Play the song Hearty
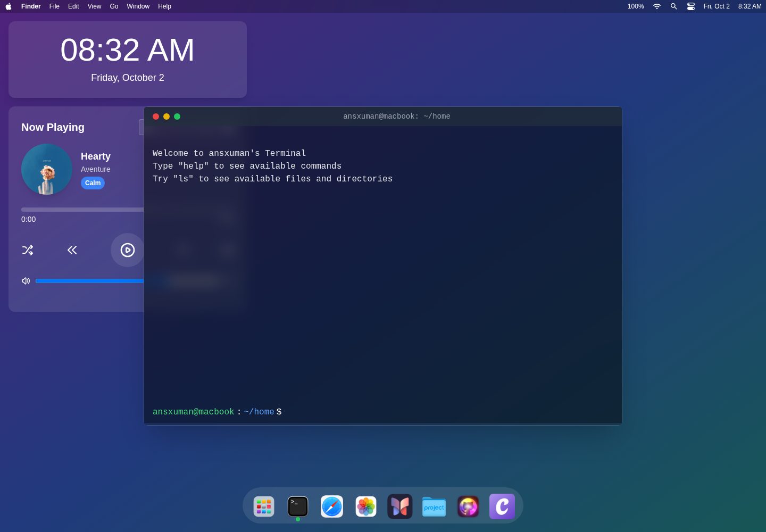 point(128,250)
